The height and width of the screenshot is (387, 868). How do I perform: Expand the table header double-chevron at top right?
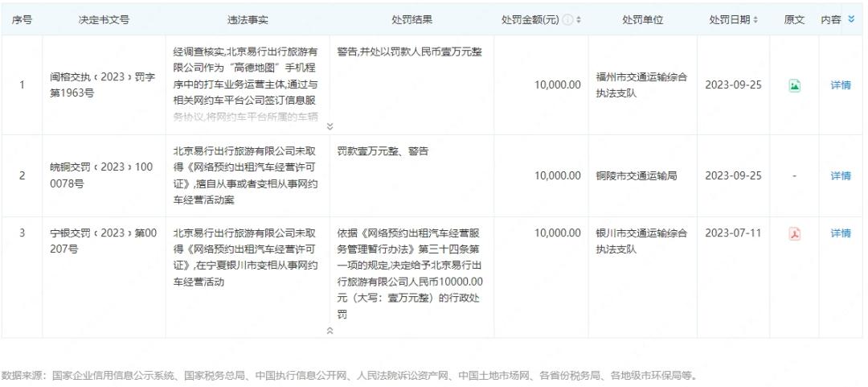(851, 19)
